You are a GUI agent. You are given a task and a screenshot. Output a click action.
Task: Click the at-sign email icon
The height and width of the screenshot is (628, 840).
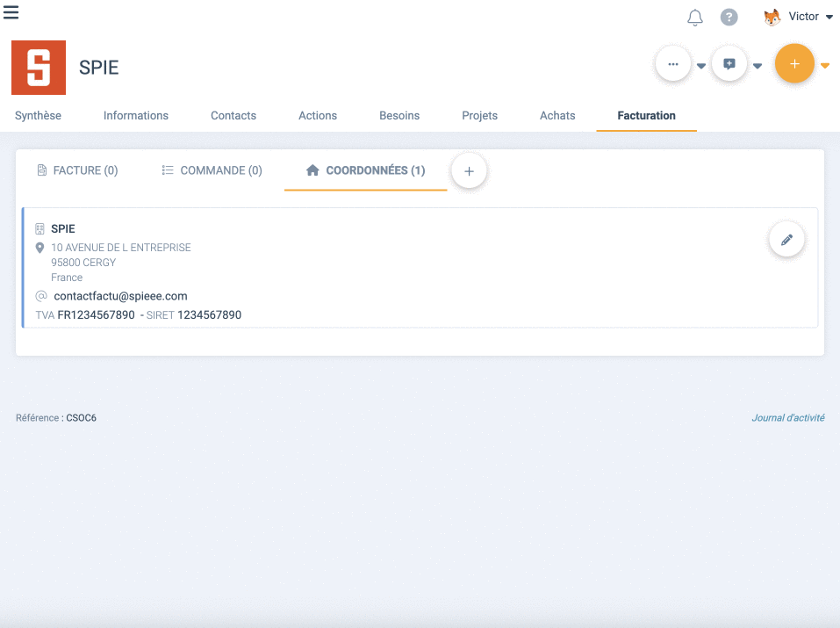pos(41,296)
